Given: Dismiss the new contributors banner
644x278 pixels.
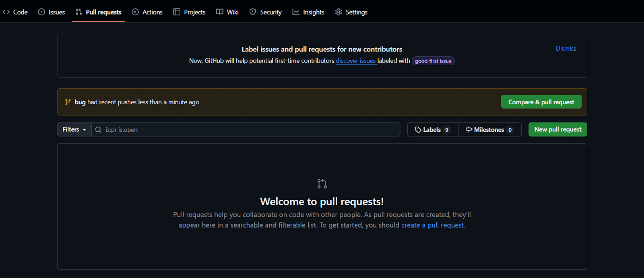Looking at the screenshot, I should pyautogui.click(x=566, y=48).
